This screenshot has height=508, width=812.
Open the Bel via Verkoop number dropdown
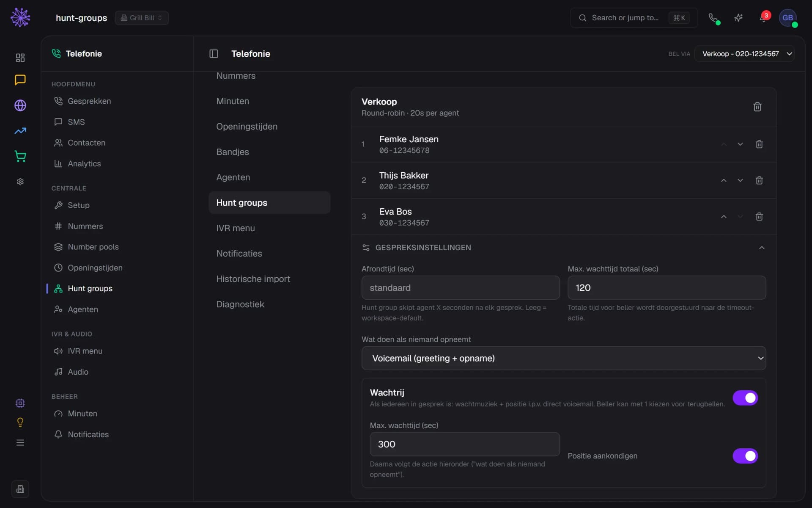click(744, 54)
